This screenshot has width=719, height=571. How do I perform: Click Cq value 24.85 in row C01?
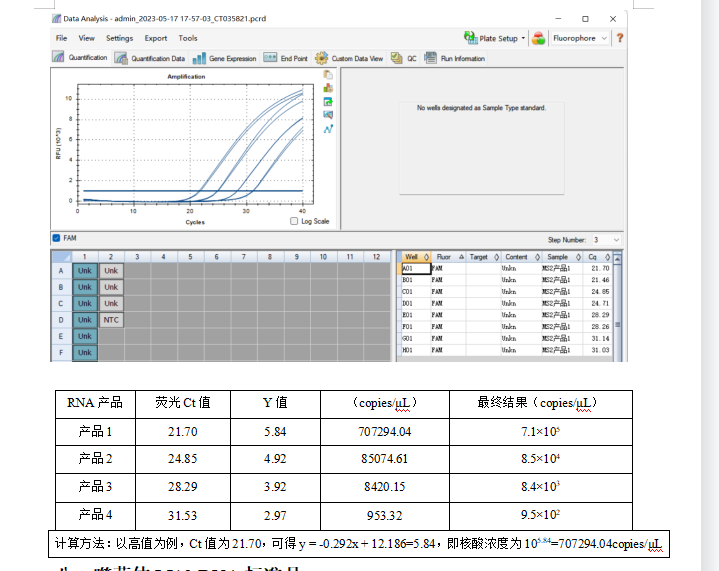pos(600,292)
